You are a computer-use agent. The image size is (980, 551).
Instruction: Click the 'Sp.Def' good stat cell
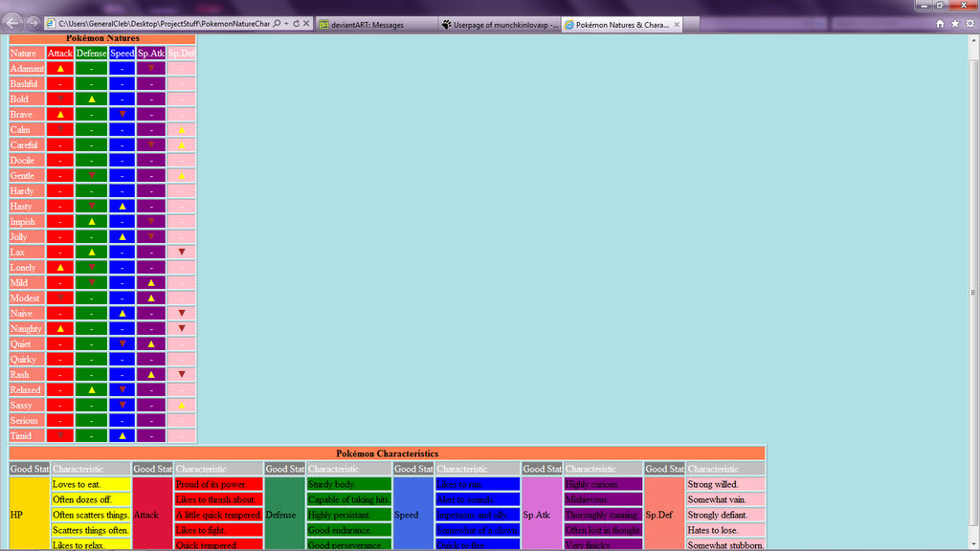pyautogui.click(x=664, y=515)
